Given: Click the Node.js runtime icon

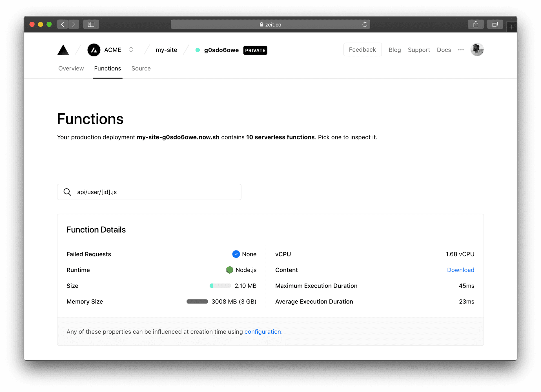Looking at the screenshot, I should coord(230,270).
